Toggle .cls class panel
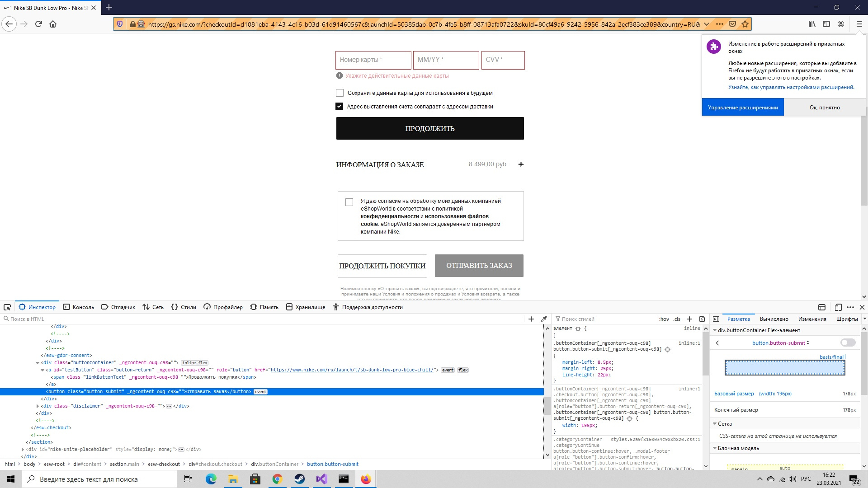868x488 pixels. [676, 319]
